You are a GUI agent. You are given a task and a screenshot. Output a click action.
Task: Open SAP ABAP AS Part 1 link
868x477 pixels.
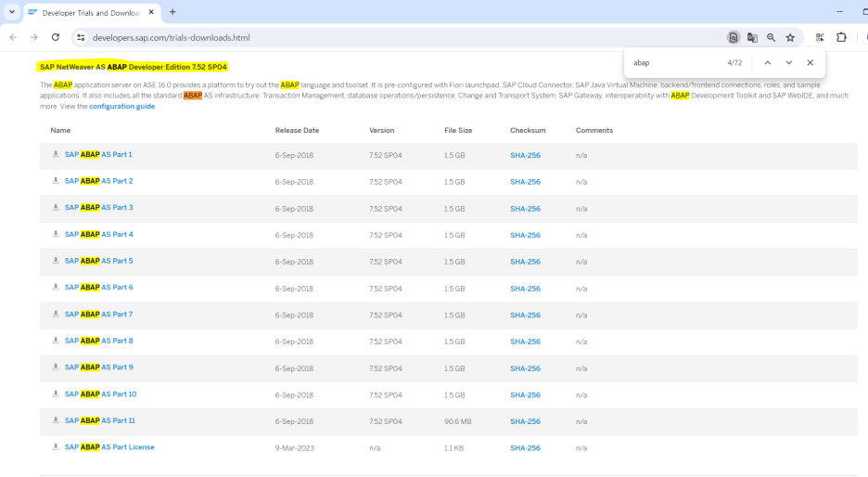click(98, 155)
